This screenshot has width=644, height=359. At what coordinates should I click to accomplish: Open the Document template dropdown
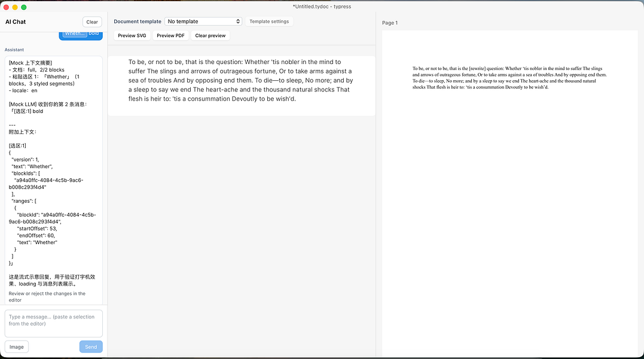(203, 22)
